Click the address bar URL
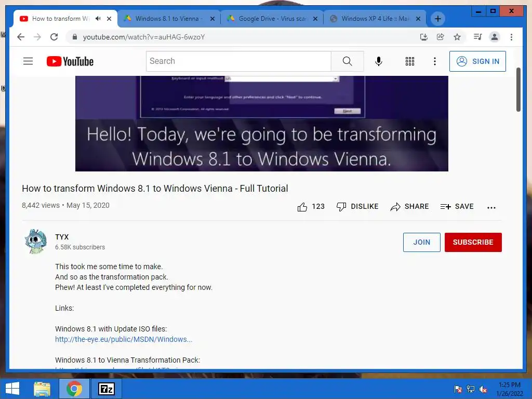This screenshot has width=532, height=399. 144,37
